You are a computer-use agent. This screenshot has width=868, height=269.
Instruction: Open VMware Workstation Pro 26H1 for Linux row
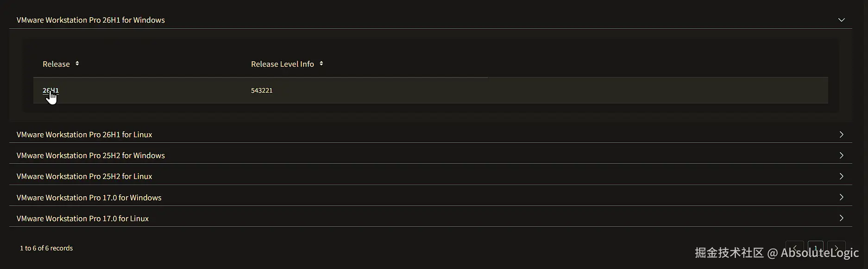coord(431,134)
